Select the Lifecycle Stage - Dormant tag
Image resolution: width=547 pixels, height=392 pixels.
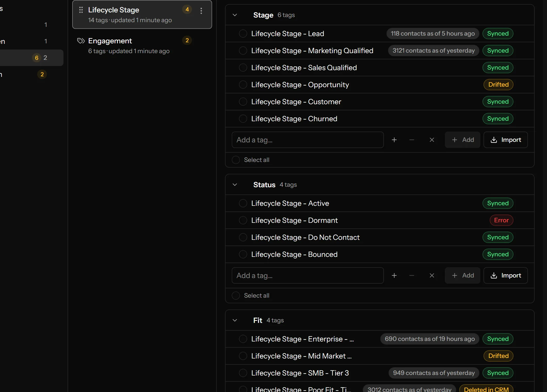[243, 220]
